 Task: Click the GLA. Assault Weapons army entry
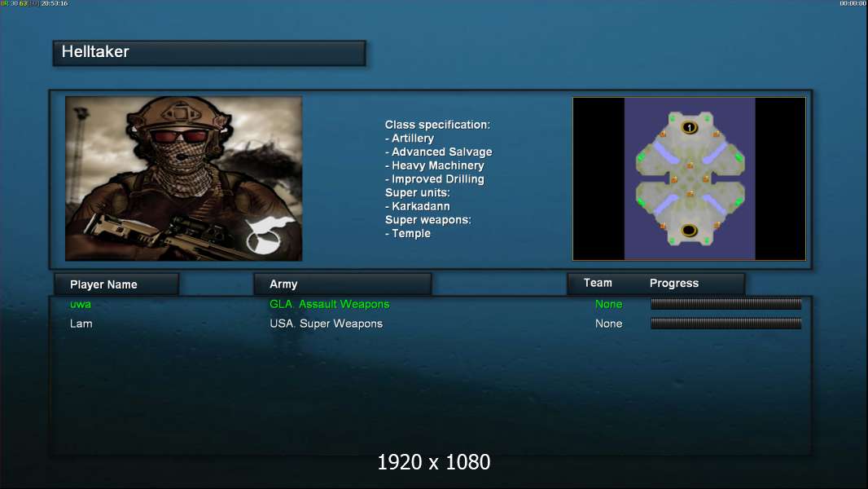pos(330,304)
